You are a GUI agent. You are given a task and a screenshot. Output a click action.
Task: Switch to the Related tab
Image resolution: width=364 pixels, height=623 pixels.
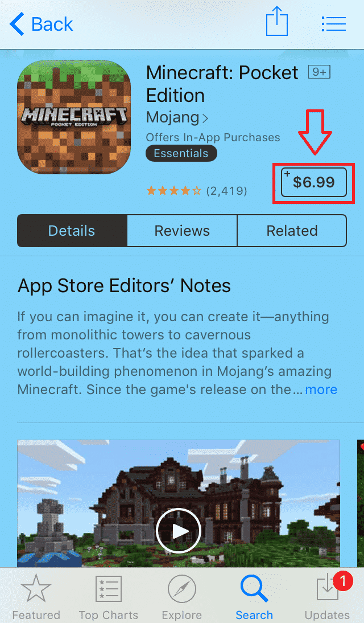pos(292,231)
